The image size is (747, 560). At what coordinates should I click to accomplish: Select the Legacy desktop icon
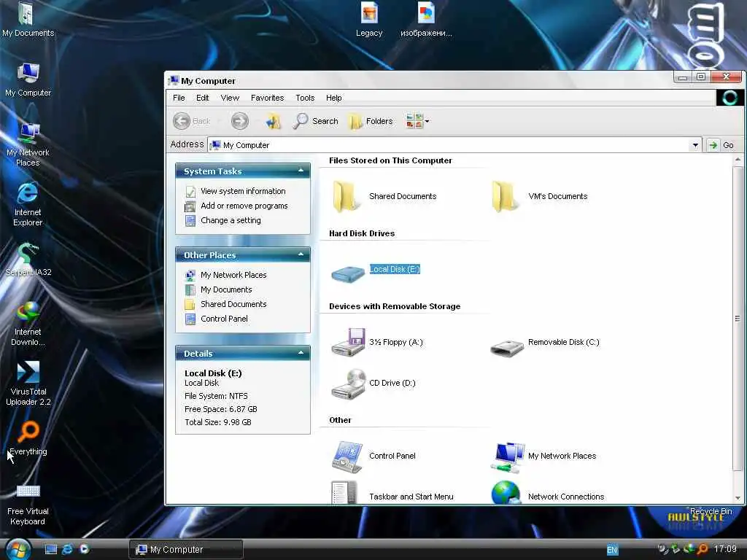coord(369,20)
